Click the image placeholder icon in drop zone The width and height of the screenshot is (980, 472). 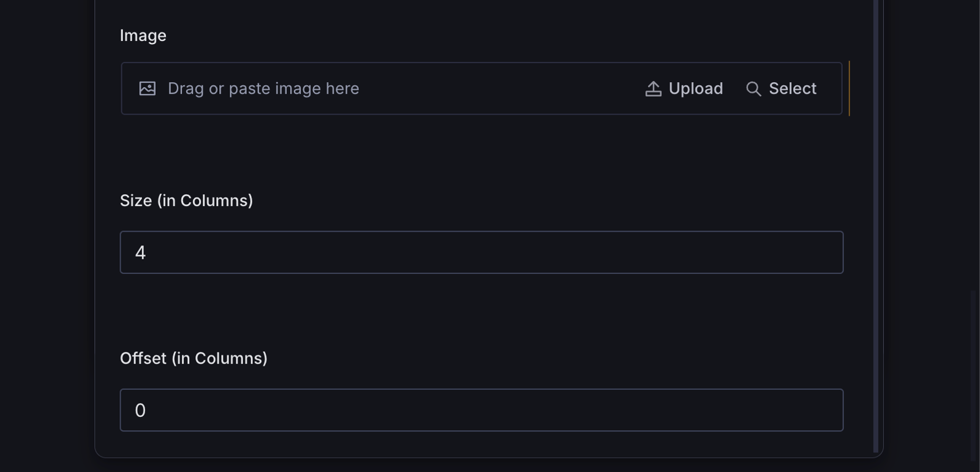[148, 89]
